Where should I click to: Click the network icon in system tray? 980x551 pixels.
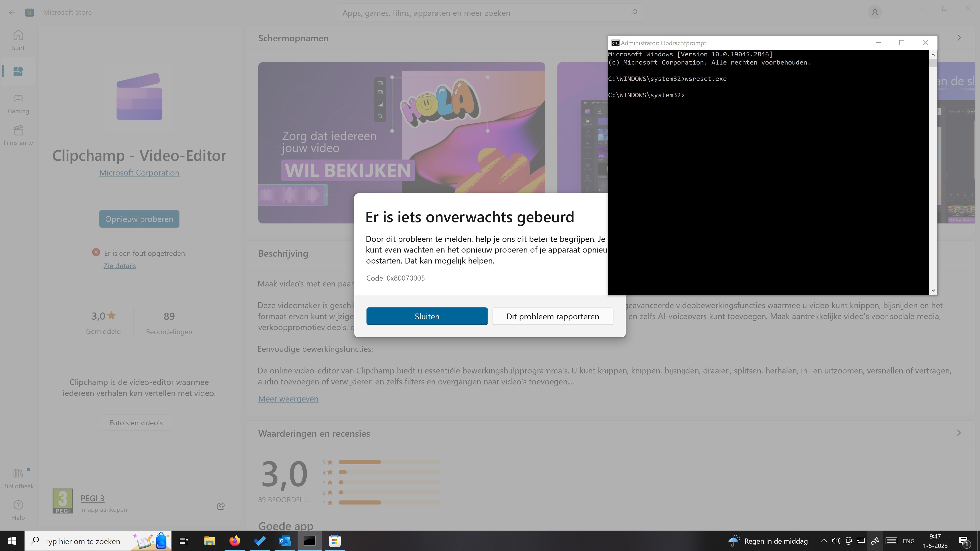pyautogui.click(x=861, y=541)
